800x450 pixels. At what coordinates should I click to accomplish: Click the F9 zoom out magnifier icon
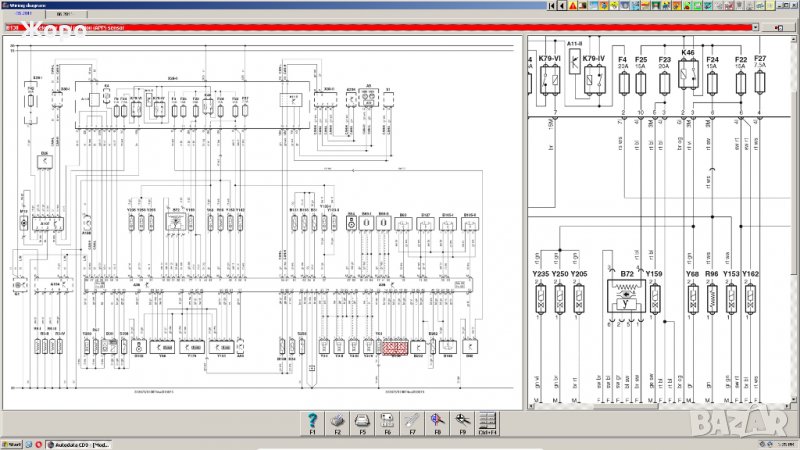pos(462,420)
